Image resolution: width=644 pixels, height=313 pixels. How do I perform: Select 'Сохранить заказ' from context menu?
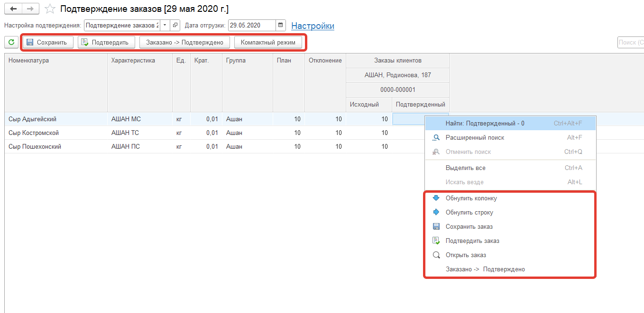click(x=469, y=227)
